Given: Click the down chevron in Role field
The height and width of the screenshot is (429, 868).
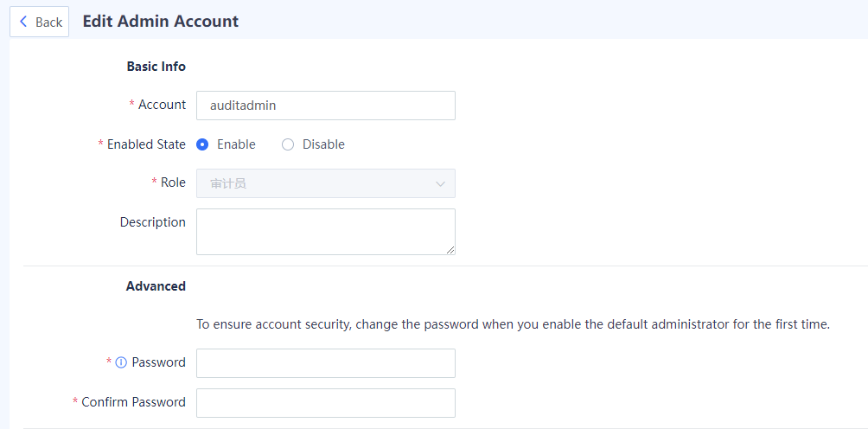Looking at the screenshot, I should pyautogui.click(x=441, y=183).
